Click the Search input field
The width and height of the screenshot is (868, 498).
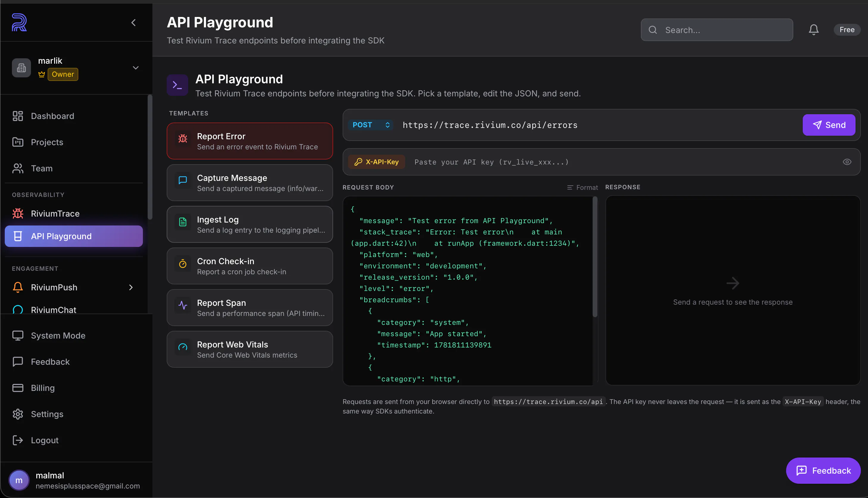[x=717, y=30]
